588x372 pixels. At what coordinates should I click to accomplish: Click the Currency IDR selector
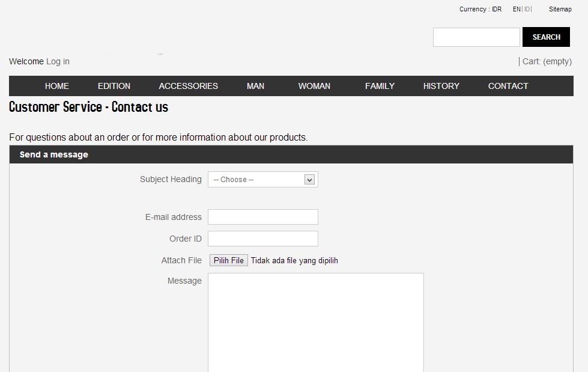(x=480, y=9)
